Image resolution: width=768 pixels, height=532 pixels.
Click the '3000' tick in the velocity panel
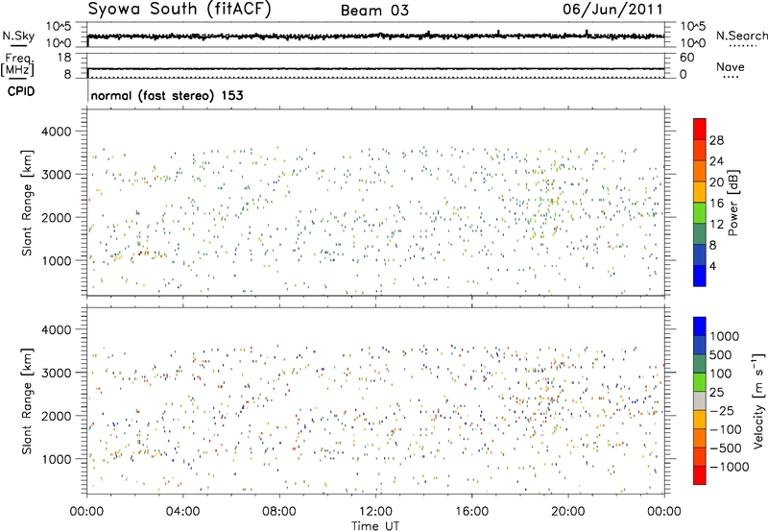56,373
